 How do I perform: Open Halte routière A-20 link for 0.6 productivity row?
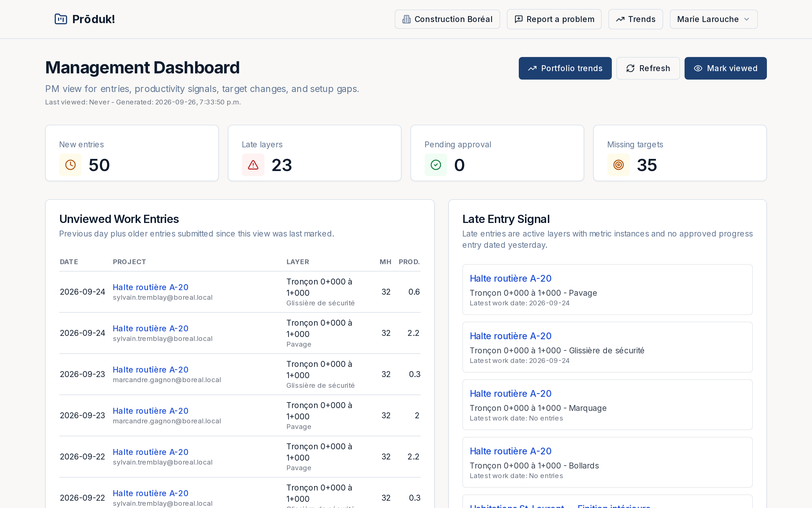[x=150, y=287]
